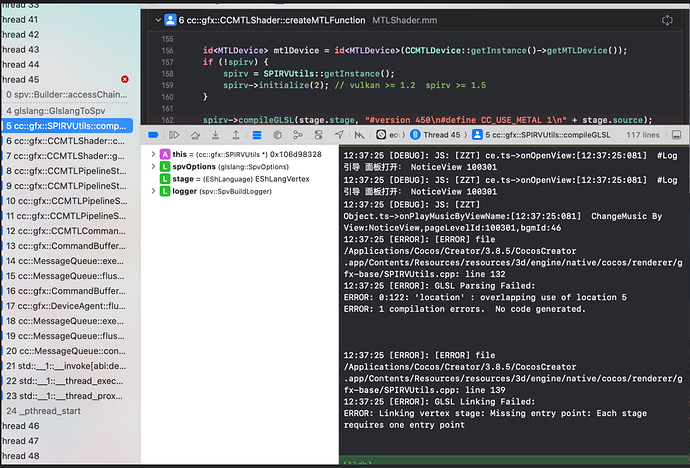Select the stage variable row
690x468 pixels.
(240, 179)
